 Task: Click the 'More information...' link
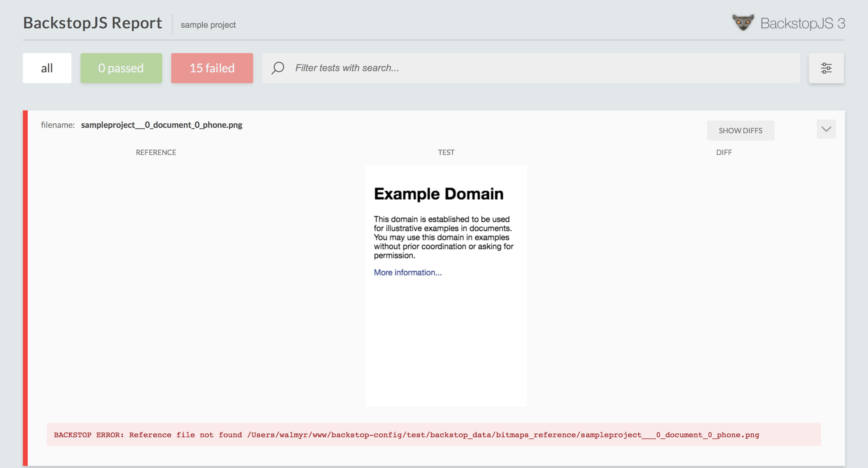click(x=407, y=272)
